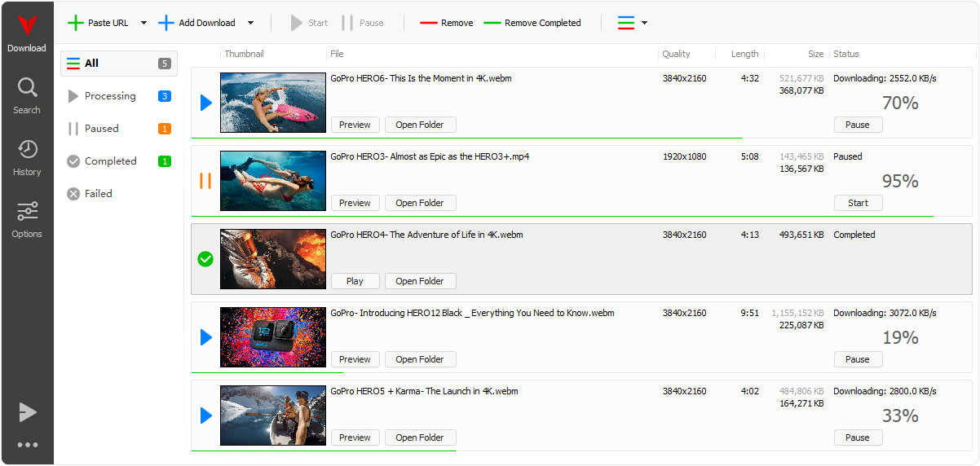This screenshot has height=466, width=980.
Task: Click the Start toolbar button
Action: [310, 23]
